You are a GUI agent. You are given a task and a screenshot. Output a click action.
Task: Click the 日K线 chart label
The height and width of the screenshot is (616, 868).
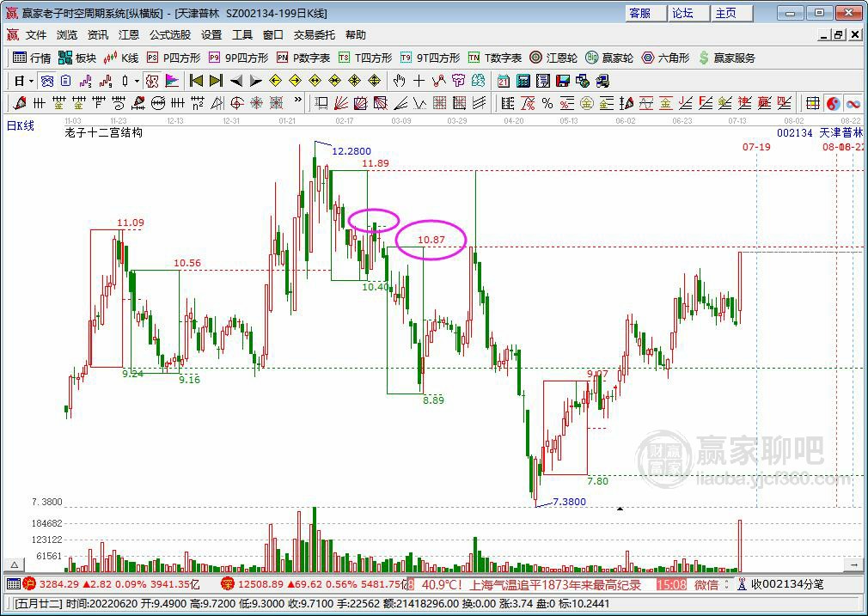pyautogui.click(x=21, y=125)
